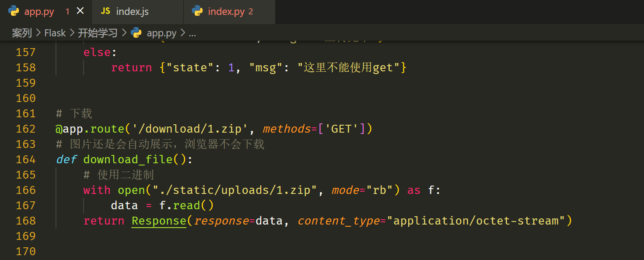Click the underlined Response identifier

pos(159,221)
